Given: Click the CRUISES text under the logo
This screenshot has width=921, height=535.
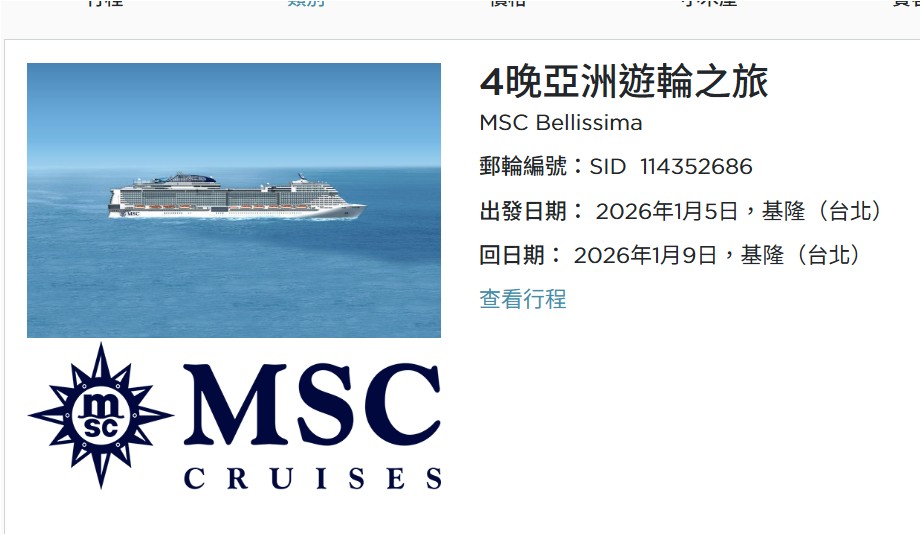Looking at the screenshot, I should tap(312, 479).
